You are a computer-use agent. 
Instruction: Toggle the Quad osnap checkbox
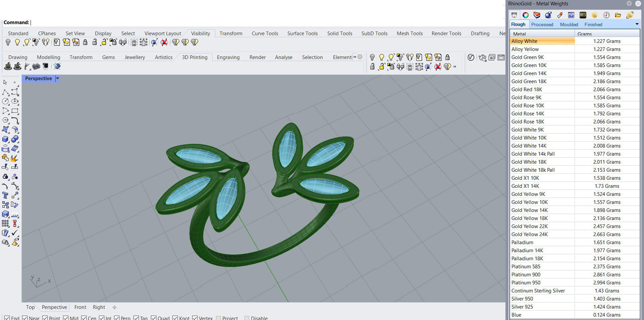pos(154,318)
